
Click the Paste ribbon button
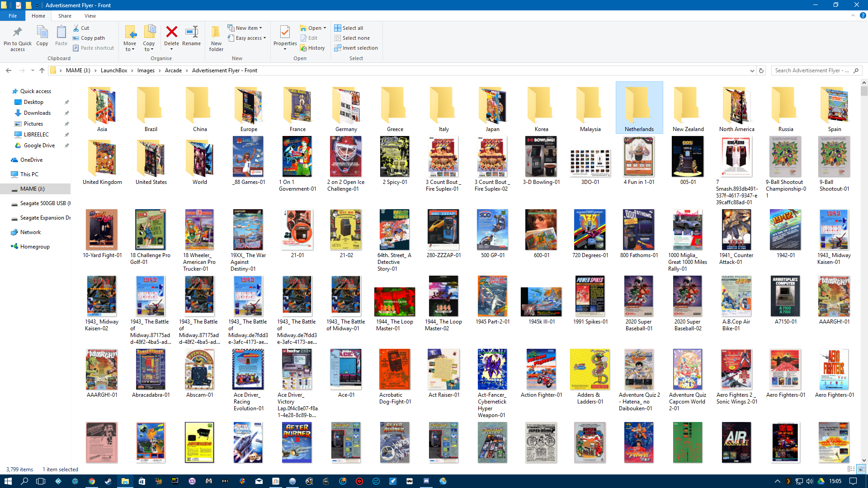(61, 36)
